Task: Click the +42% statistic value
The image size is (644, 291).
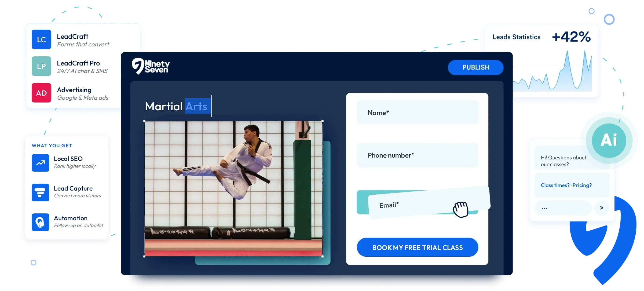Action: click(x=571, y=37)
